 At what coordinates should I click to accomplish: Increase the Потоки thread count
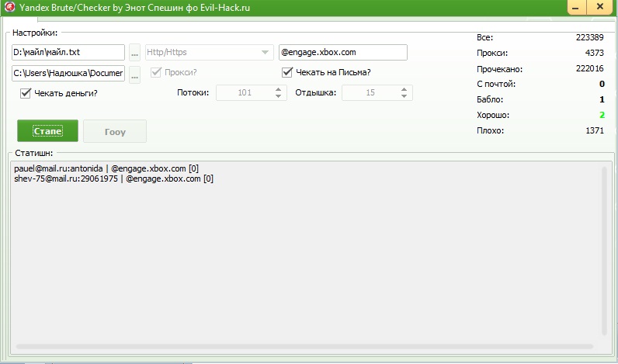coord(278,89)
